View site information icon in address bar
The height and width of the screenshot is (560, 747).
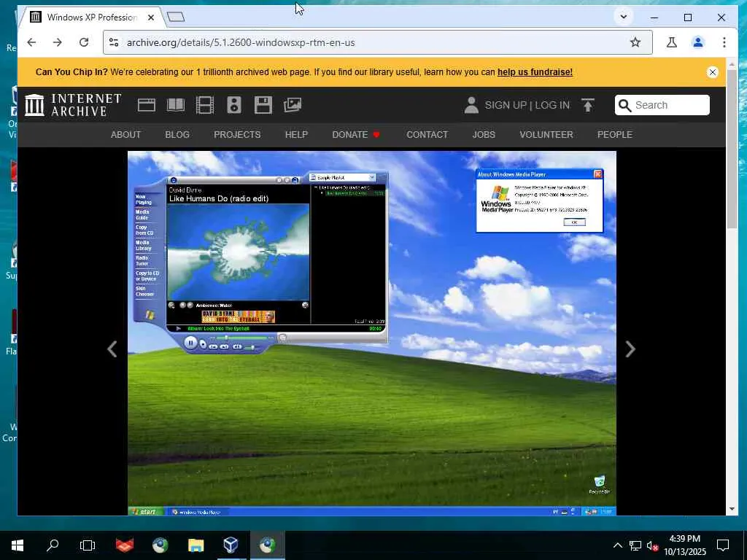(x=114, y=42)
